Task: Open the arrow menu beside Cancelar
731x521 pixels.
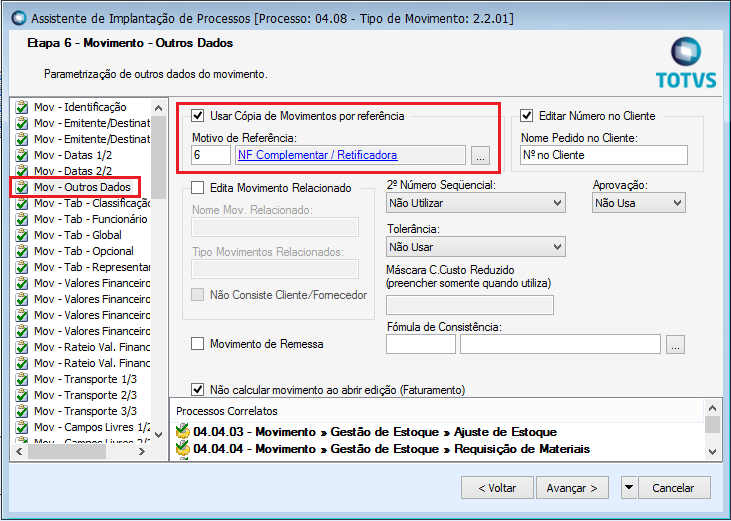Action: click(628, 488)
